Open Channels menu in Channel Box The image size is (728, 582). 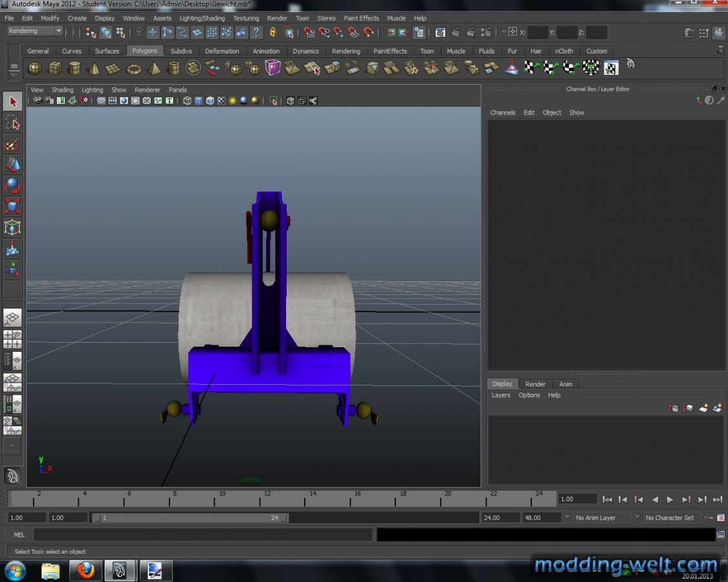[x=503, y=113]
